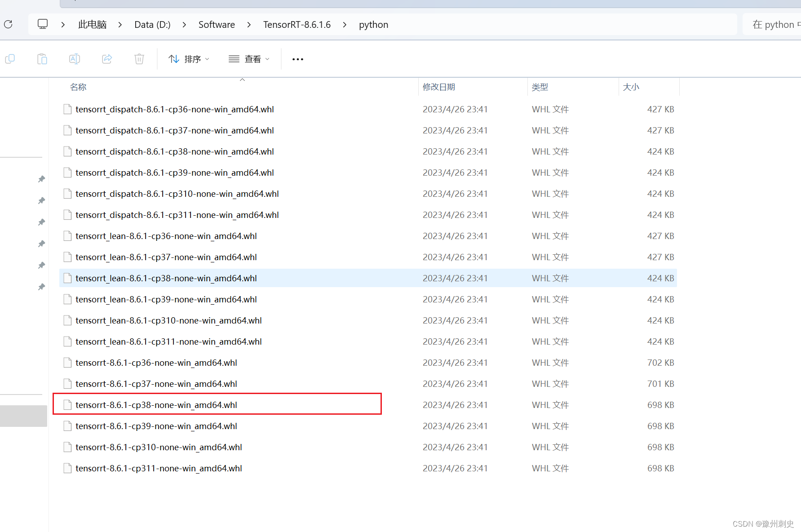This screenshot has height=532, width=801.
Task: Select tensorrt-8.6.1-cp38-none-win_amd64.whl
Action: 368,405
